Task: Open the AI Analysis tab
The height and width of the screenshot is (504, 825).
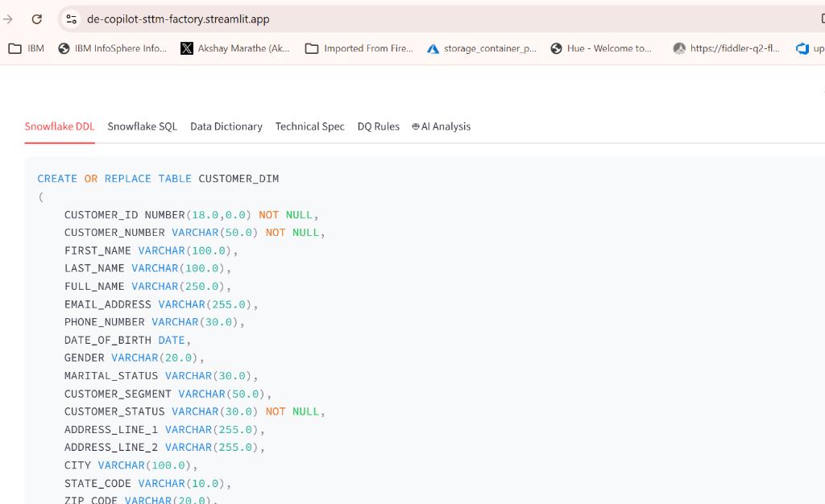Action: click(441, 126)
